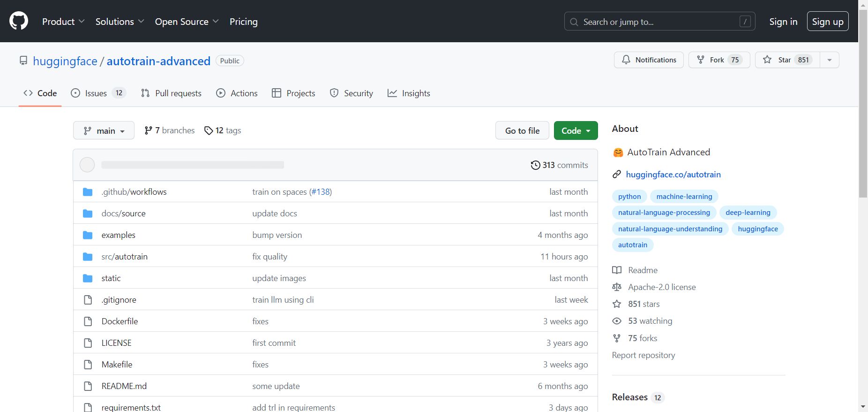Screen dimensions: 868x412
Task: Click the Go to file button
Action: pos(522,130)
